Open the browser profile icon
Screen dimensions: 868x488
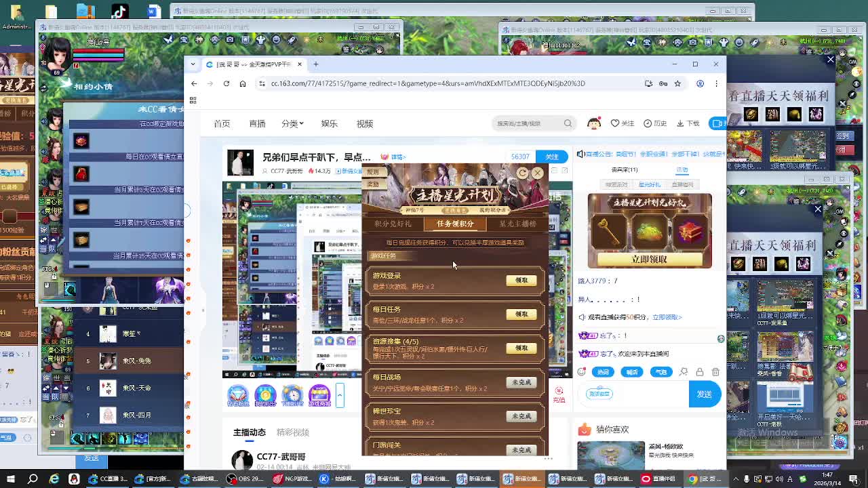(x=700, y=83)
